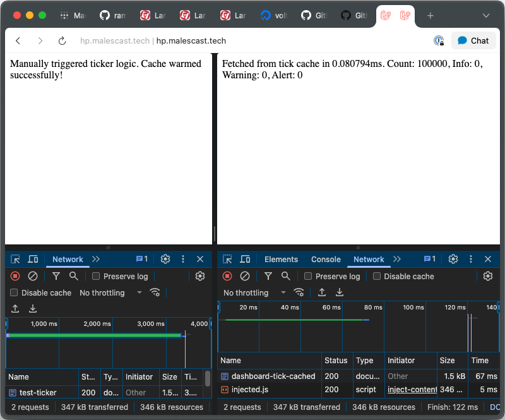Open inject-content initiator link

pos(412,390)
